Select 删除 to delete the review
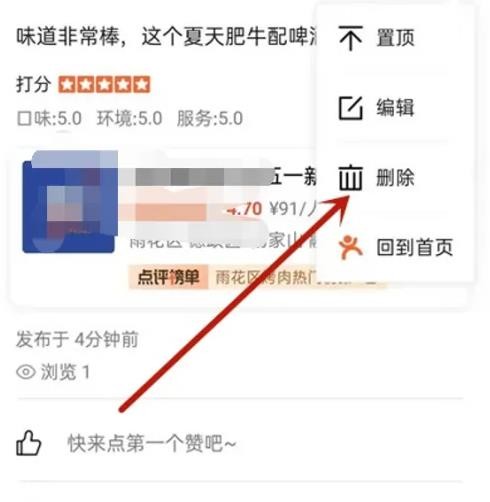This screenshot has height=502, width=490. click(x=395, y=177)
